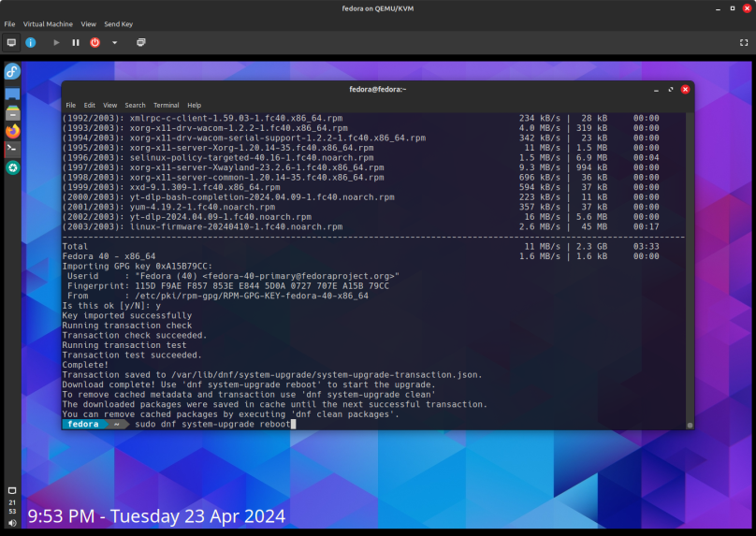Open the green software updater dock icon
This screenshot has height=536, width=756.
click(x=12, y=167)
